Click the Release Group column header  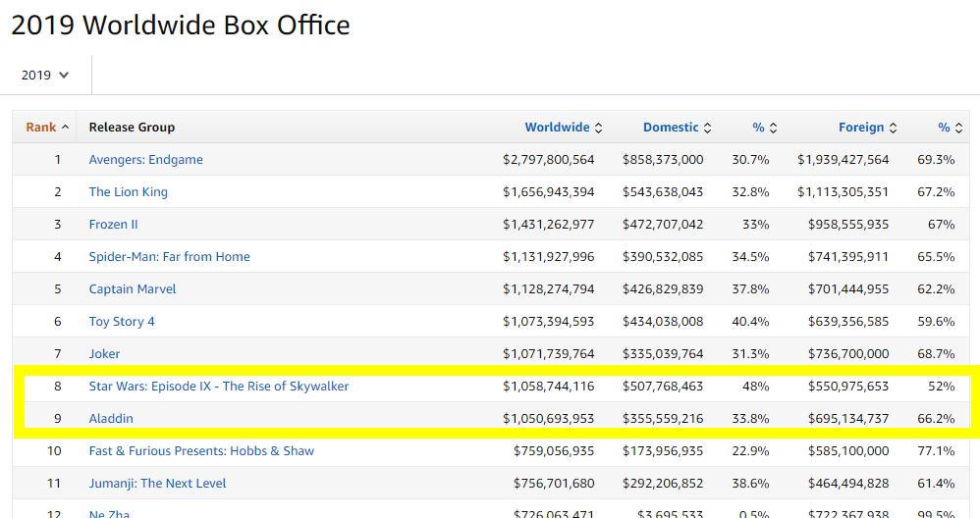(132, 128)
